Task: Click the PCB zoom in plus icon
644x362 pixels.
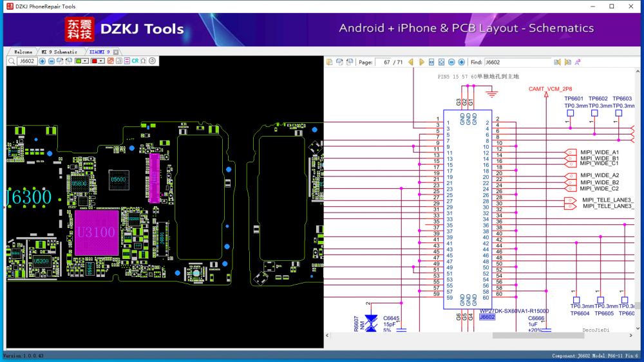Action: 43,61
